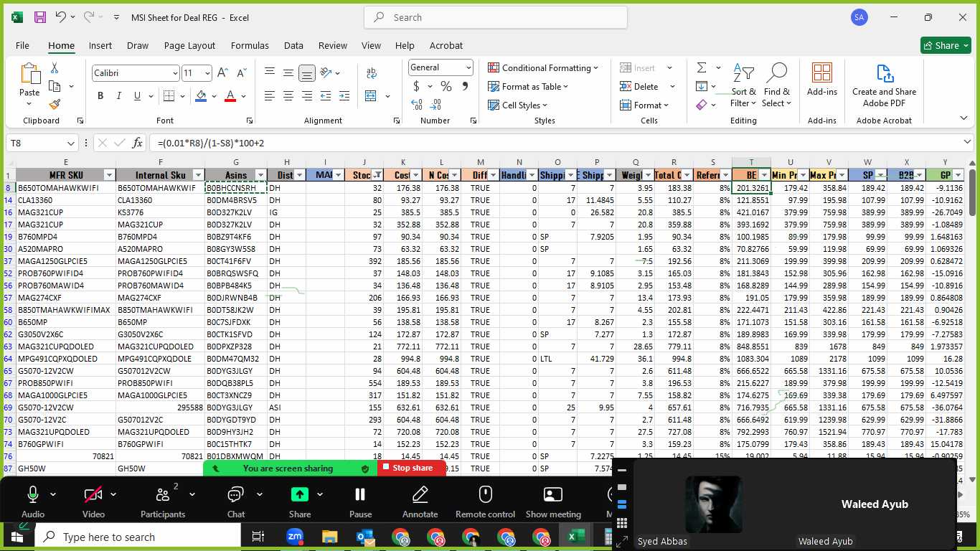Switch to the Data tab
980x551 pixels.
point(293,45)
